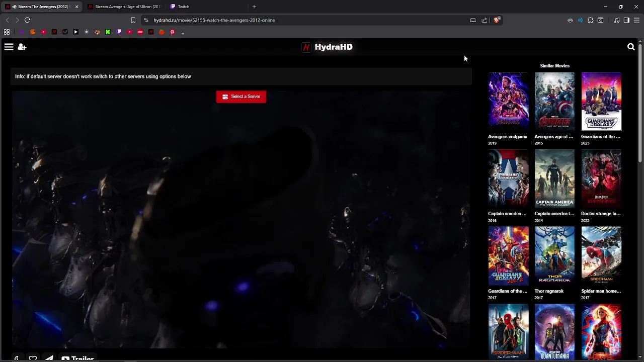Open a new browser tab
This screenshot has width=644, height=362.
tap(254, 7)
